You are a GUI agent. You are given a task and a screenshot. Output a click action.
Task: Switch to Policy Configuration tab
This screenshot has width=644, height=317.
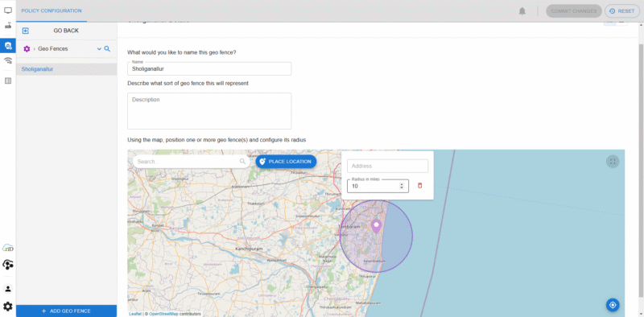52,10
